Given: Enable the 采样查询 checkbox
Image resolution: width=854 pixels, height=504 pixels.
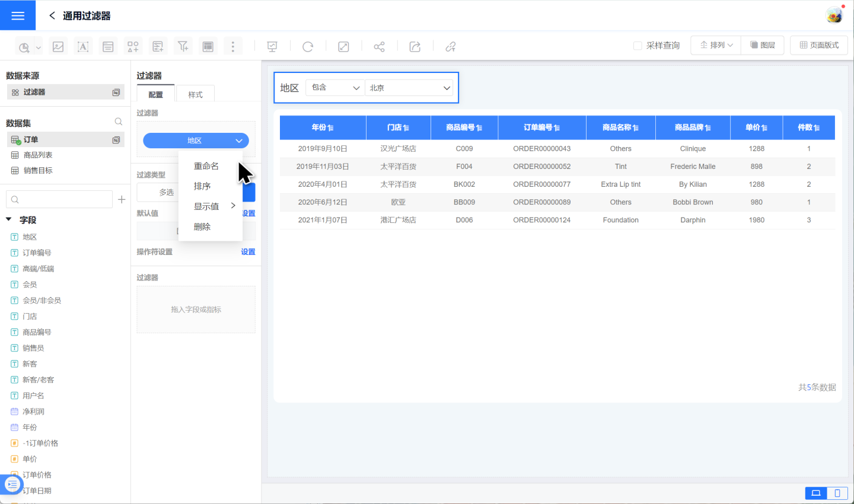Looking at the screenshot, I should pyautogui.click(x=638, y=46).
